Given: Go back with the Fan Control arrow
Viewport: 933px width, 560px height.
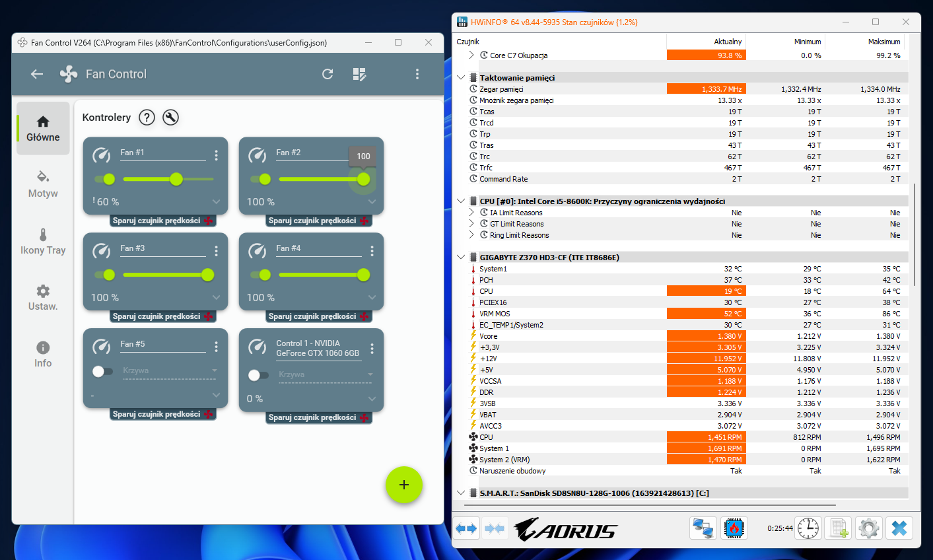Looking at the screenshot, I should coord(37,74).
